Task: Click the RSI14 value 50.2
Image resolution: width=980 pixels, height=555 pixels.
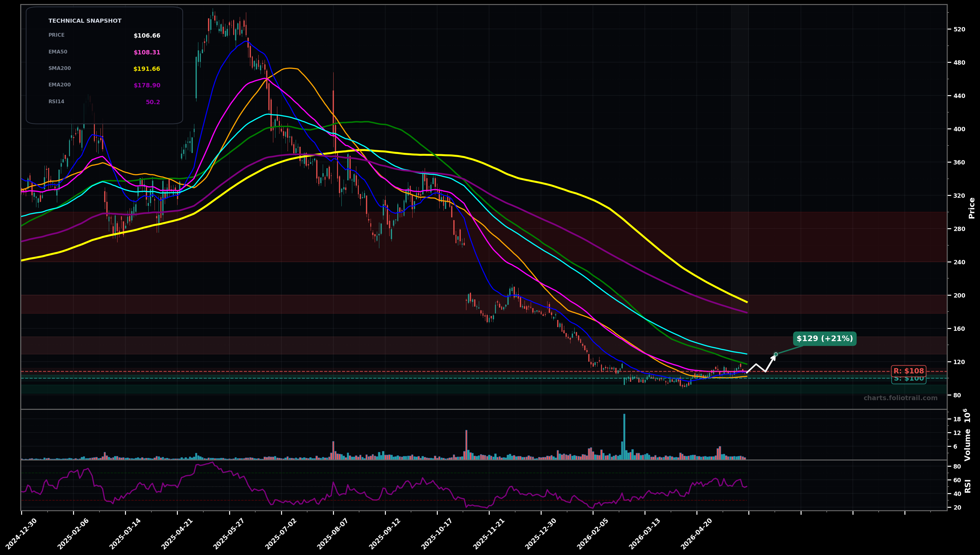Action: pyautogui.click(x=153, y=102)
